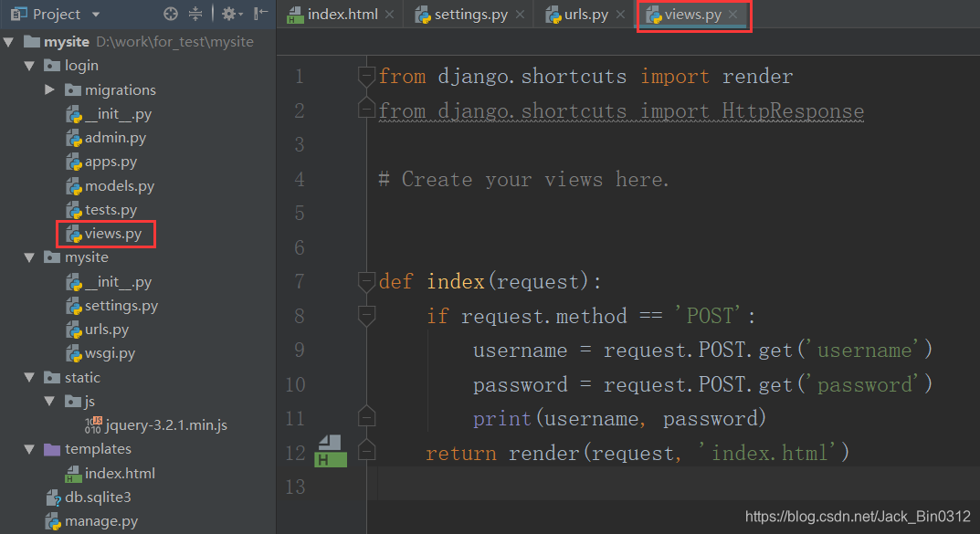Click the purple templates folder icon
This screenshot has width=980, height=534.
(52, 449)
